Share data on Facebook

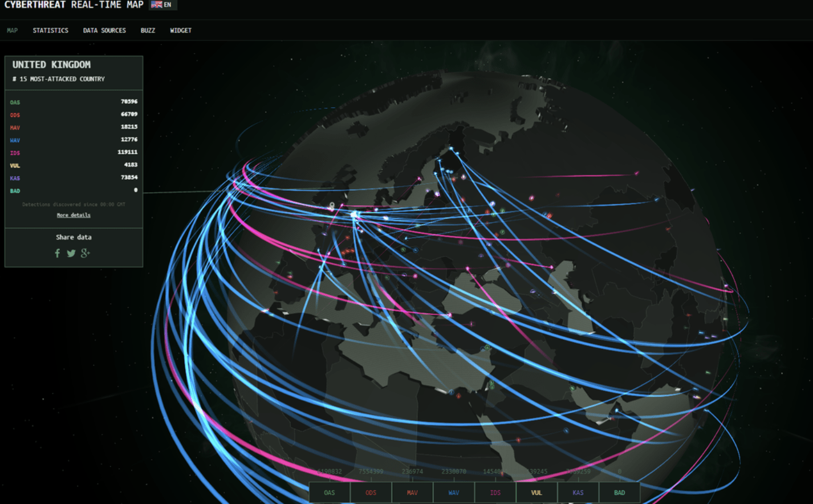[57, 253]
